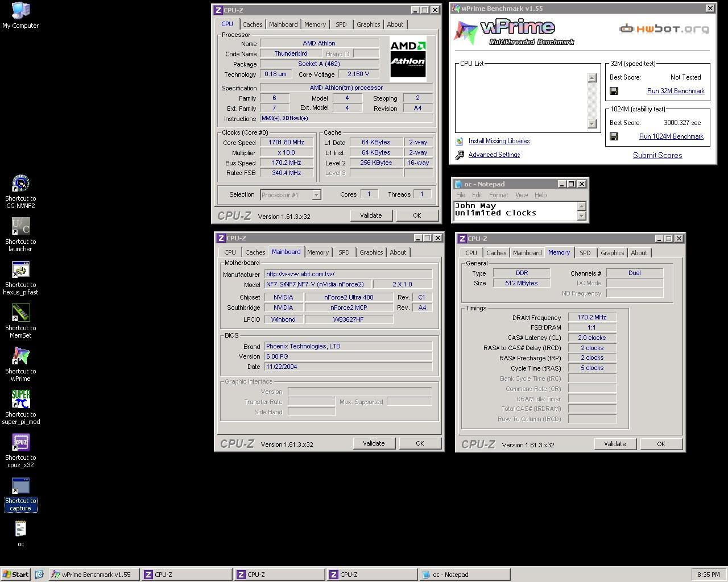Image resolution: width=728 pixels, height=582 pixels.
Task: Open the Advanced Settings link
Action: pyautogui.click(x=494, y=155)
